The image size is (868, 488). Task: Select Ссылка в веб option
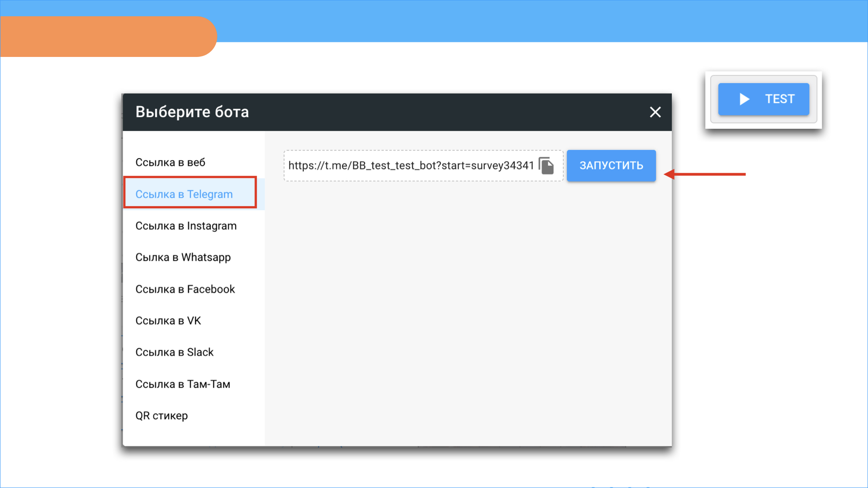click(x=193, y=162)
